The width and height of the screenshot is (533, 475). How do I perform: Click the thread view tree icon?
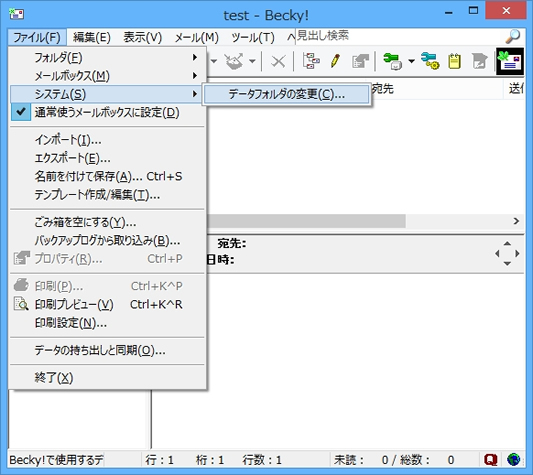pos(311,62)
